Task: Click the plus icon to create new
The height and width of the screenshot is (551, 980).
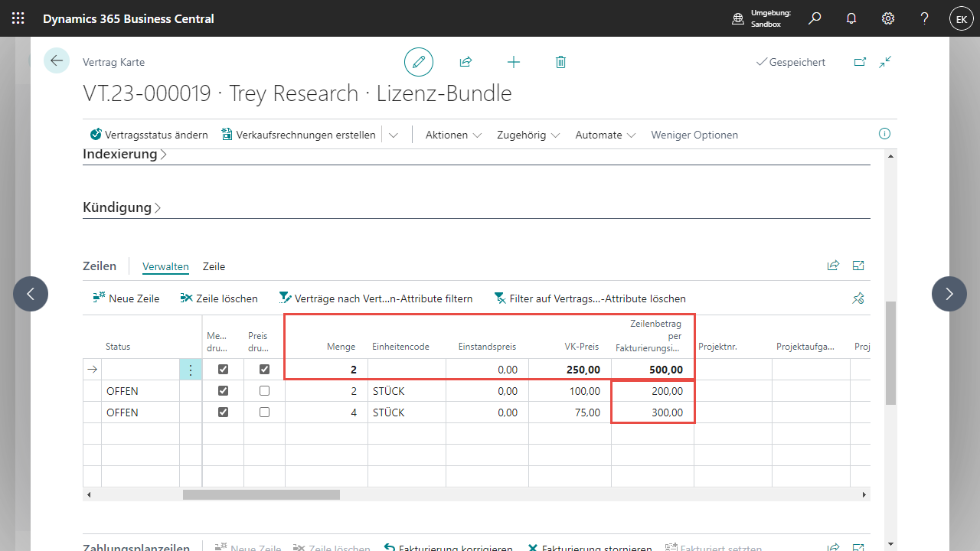Action: click(x=514, y=62)
